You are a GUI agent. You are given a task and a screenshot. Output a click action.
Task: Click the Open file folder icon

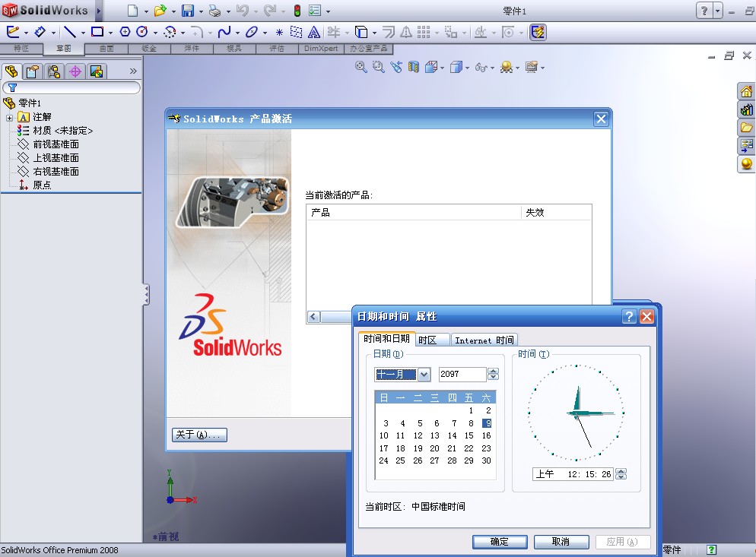[x=160, y=10]
